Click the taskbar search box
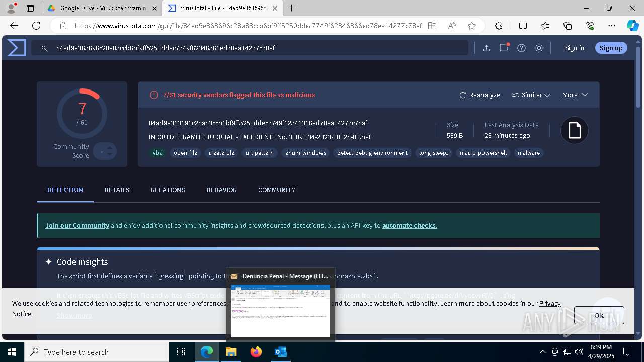Viewport: 644px width, 362px height. (97, 352)
